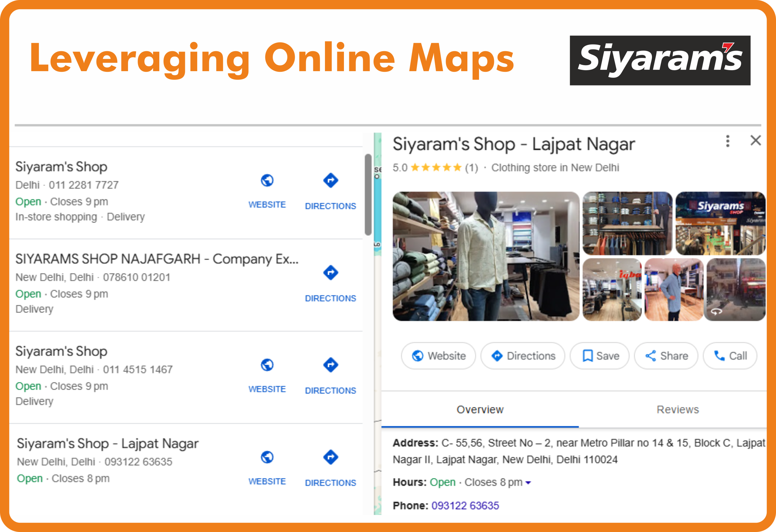Click the map strip beside results list
This screenshot has width=776, height=532.
(377, 324)
